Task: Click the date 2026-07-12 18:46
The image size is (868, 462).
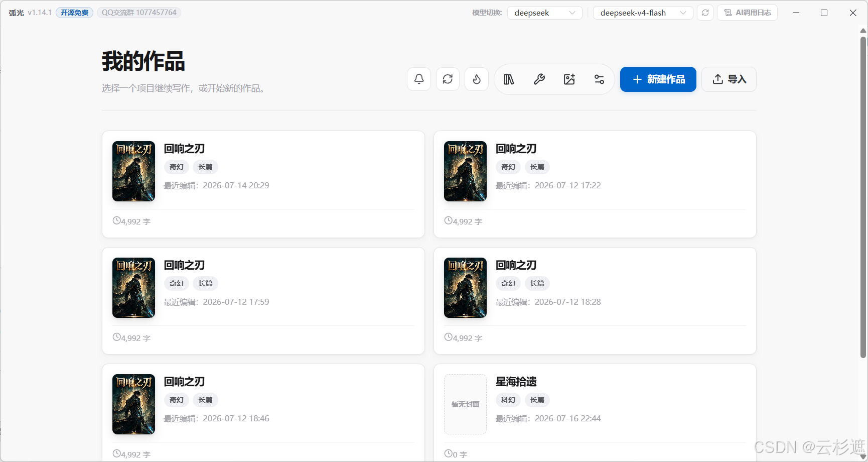Action: click(x=236, y=418)
